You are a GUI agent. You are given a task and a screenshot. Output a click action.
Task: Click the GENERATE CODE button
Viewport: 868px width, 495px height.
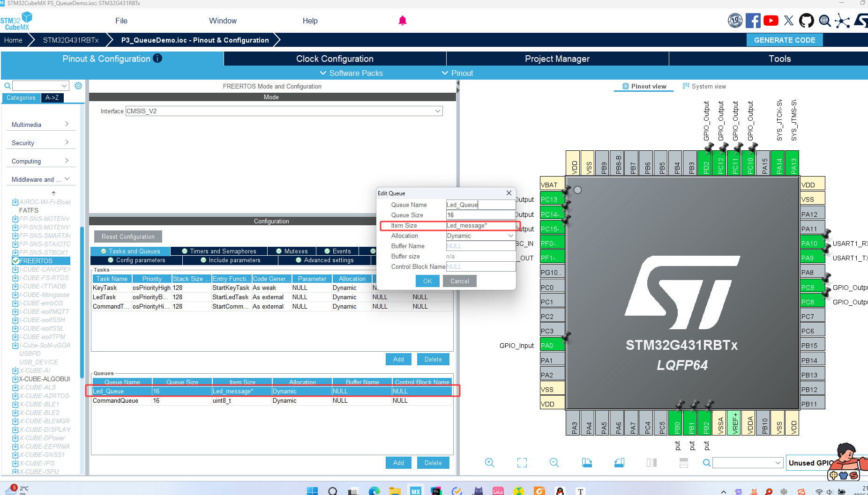tap(785, 40)
